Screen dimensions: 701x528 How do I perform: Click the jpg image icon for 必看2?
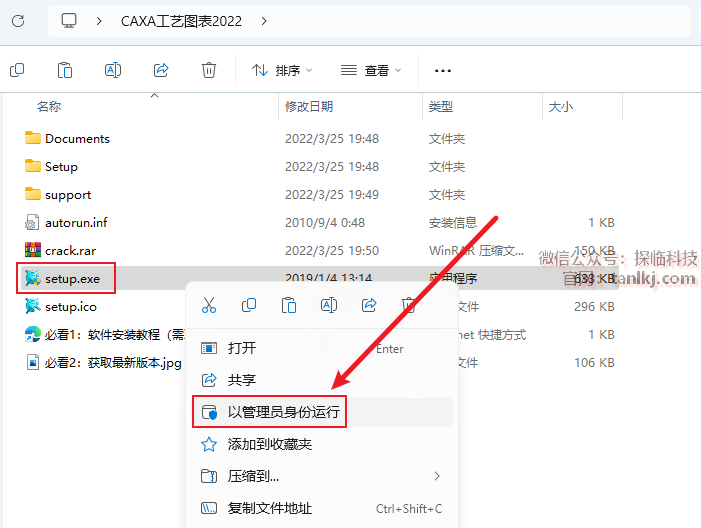click(x=33, y=362)
